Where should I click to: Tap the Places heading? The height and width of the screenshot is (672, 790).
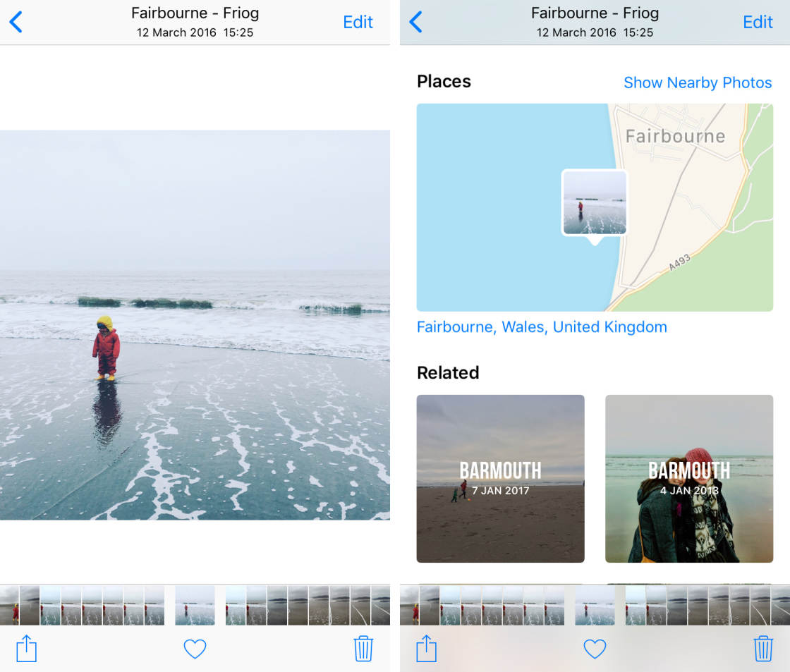click(x=444, y=81)
